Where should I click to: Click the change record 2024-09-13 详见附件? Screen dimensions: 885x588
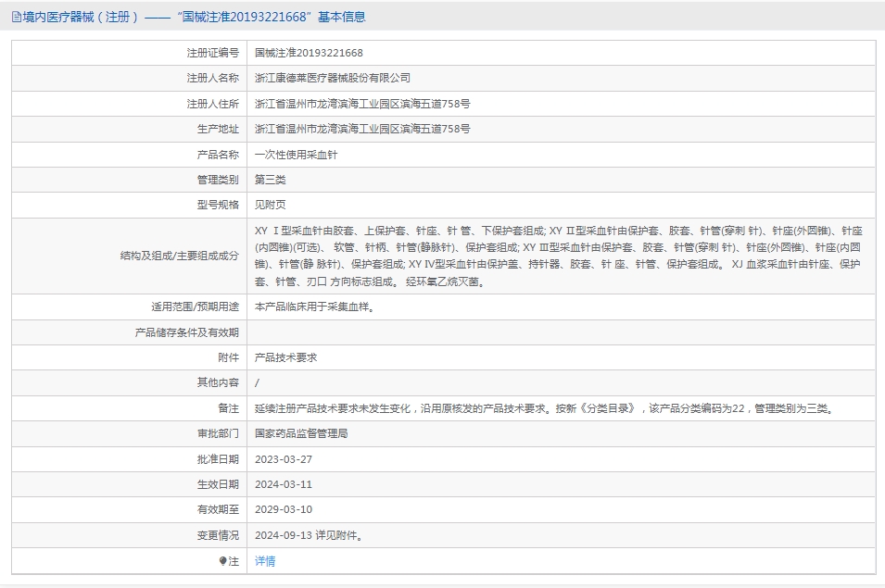[309, 535]
